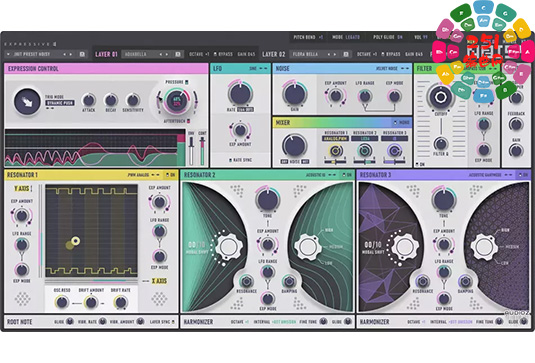Image resolution: width=535 pixels, height=363 pixels.
Task: Go to next Layer 02 Flora Bella preset
Action: pos(335,54)
